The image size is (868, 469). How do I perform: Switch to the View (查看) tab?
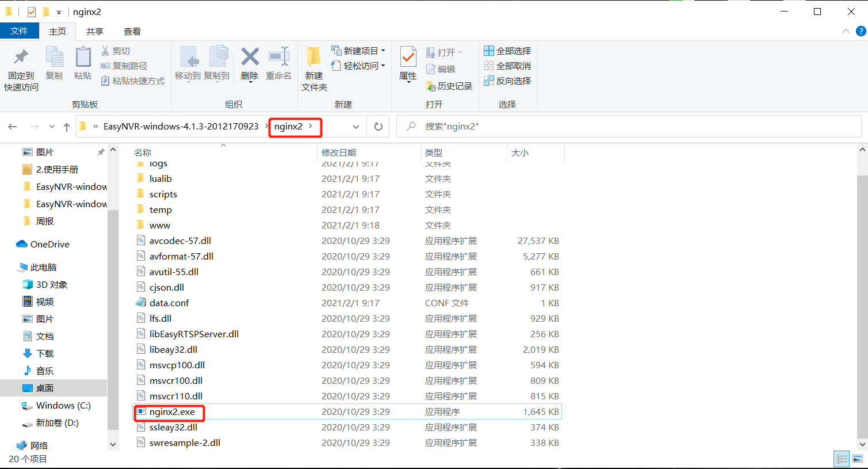coord(132,31)
